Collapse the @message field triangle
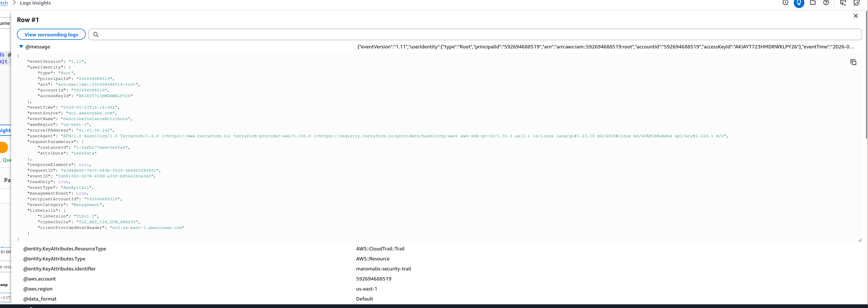The width and height of the screenshot is (868, 308). 21,46
